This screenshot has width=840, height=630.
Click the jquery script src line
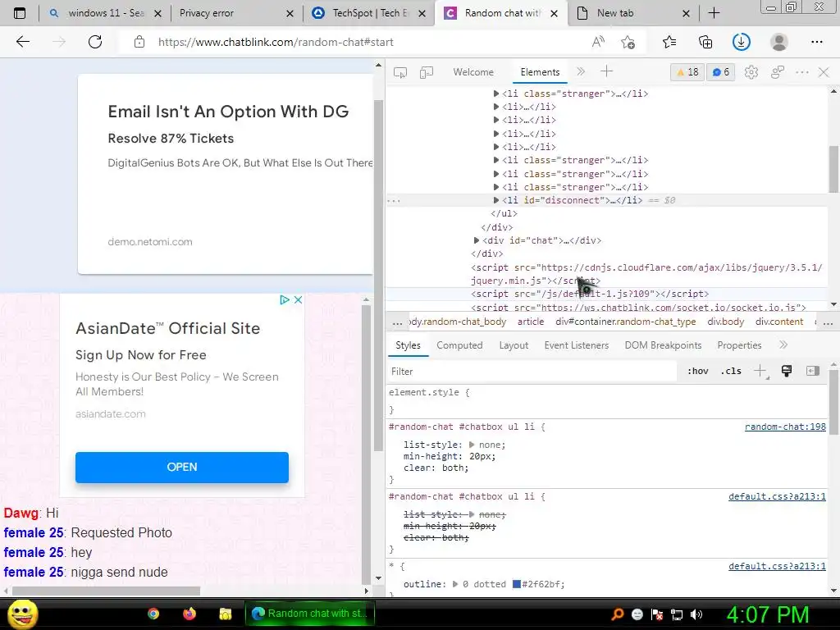point(646,274)
